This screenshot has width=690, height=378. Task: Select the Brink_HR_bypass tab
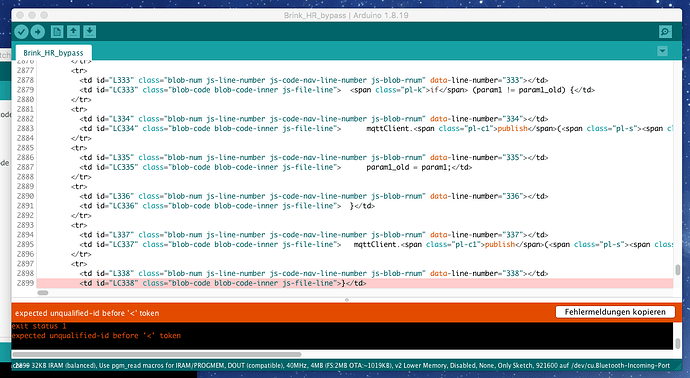pyautogui.click(x=53, y=53)
